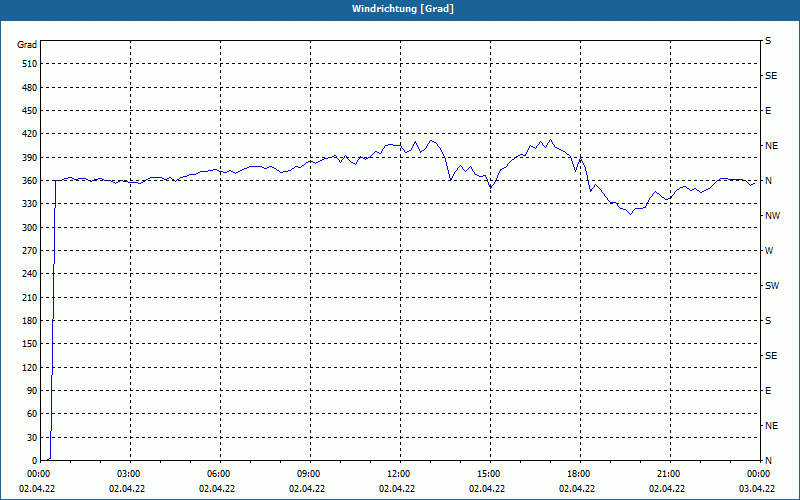
Task: Click the 15:00 time label
Action: click(x=487, y=474)
